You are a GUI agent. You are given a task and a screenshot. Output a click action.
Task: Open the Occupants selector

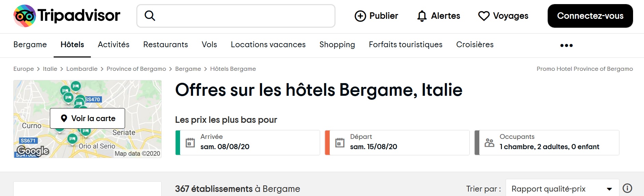point(547,143)
